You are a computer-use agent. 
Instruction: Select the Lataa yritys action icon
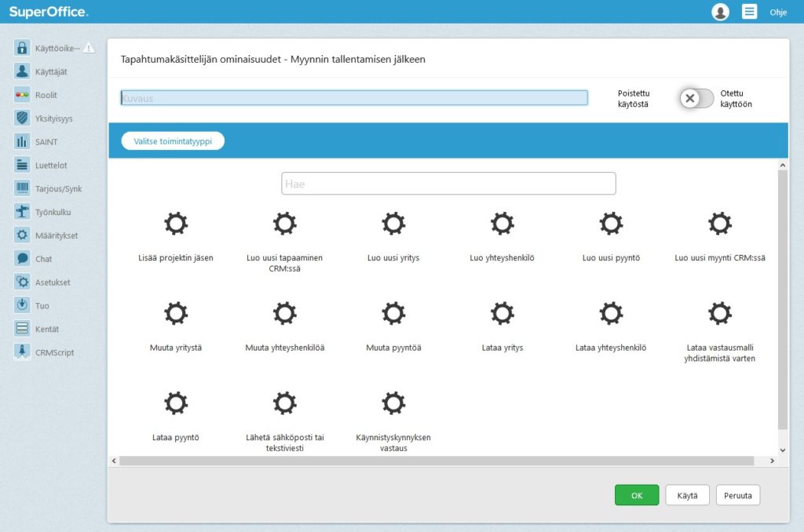[x=502, y=314]
